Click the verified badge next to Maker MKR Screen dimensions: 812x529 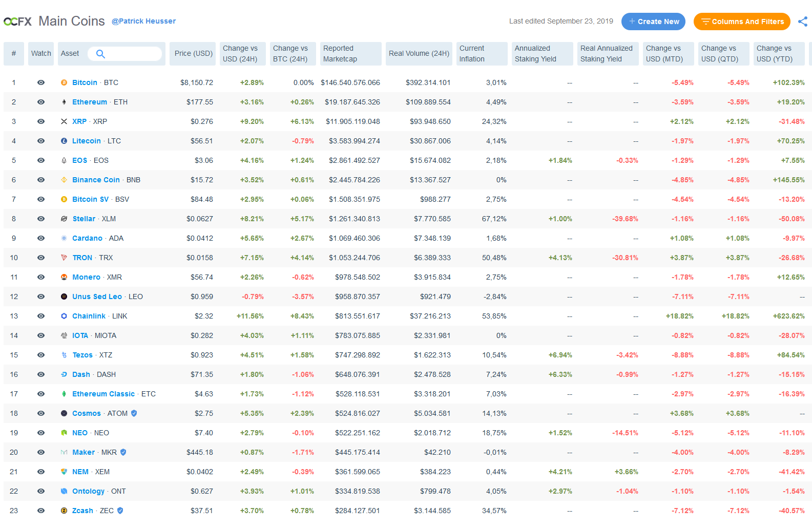(x=123, y=452)
